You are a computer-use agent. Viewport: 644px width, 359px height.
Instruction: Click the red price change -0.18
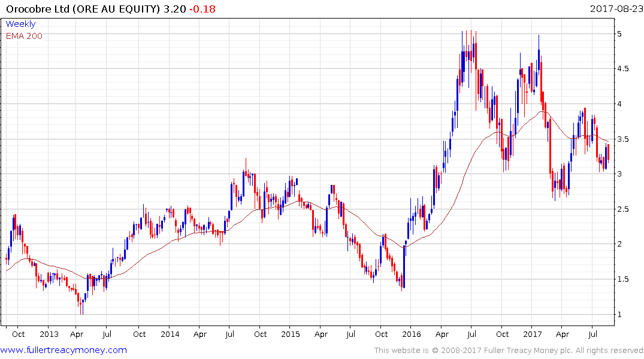click(x=202, y=9)
